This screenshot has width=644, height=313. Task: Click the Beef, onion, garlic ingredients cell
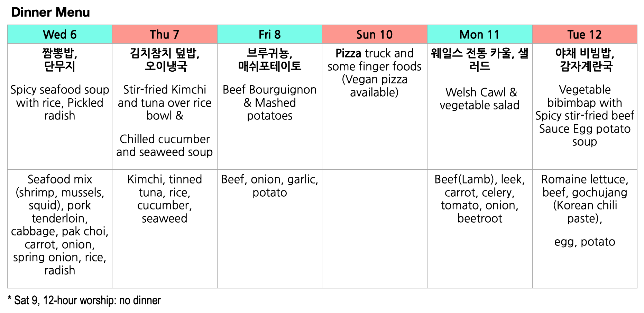click(270, 229)
